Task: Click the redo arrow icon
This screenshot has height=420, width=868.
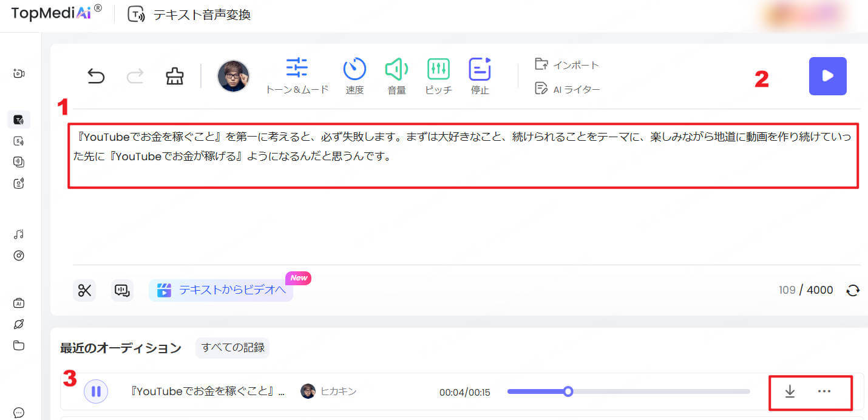Action: [x=135, y=76]
